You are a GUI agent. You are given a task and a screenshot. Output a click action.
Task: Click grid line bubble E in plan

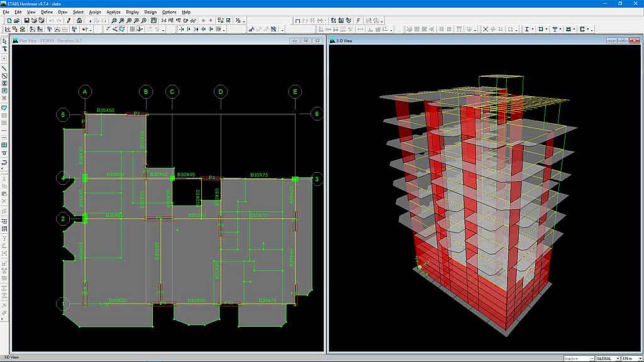295,92
